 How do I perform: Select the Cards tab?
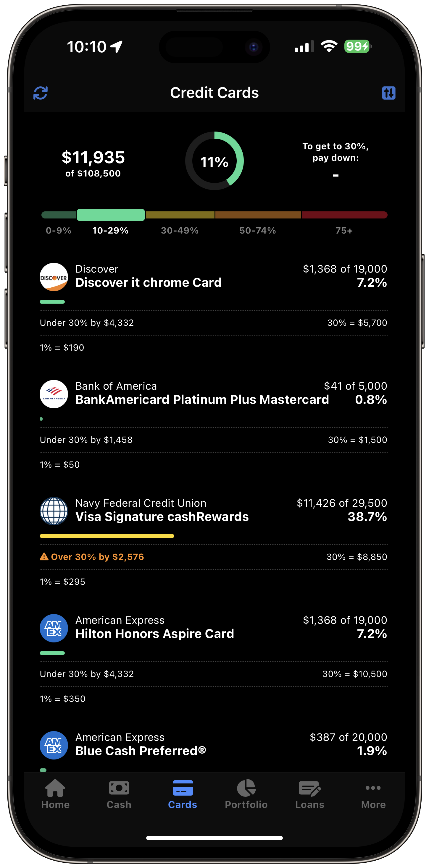tap(183, 795)
